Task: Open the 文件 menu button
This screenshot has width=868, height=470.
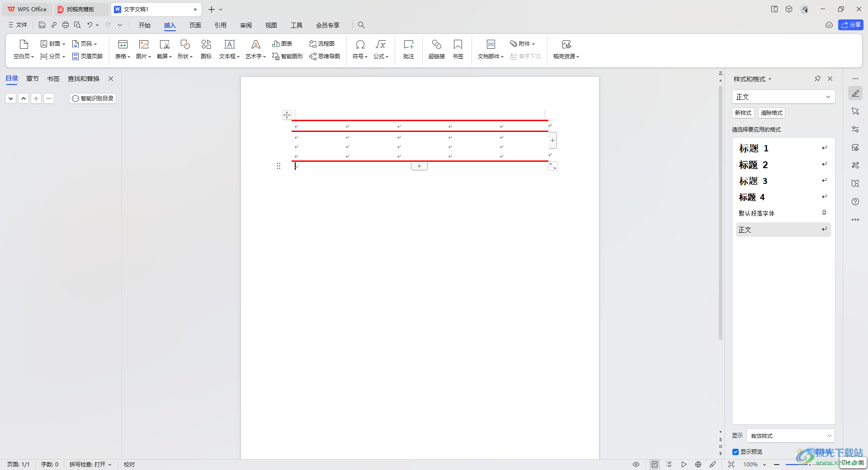Action: (x=18, y=25)
